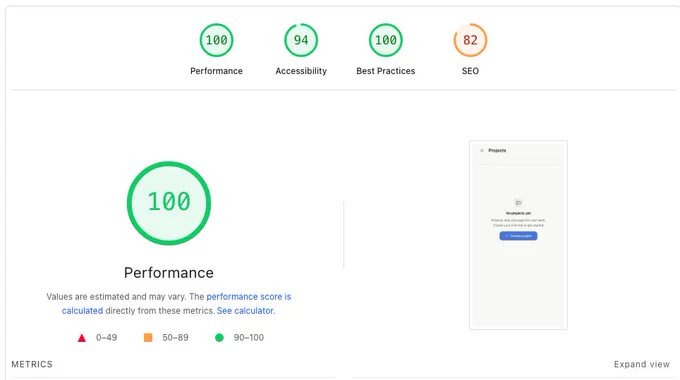Viewport: 680px width, 380px height.
Task: Click the orange square 50–89 legend icon
Action: click(148, 337)
